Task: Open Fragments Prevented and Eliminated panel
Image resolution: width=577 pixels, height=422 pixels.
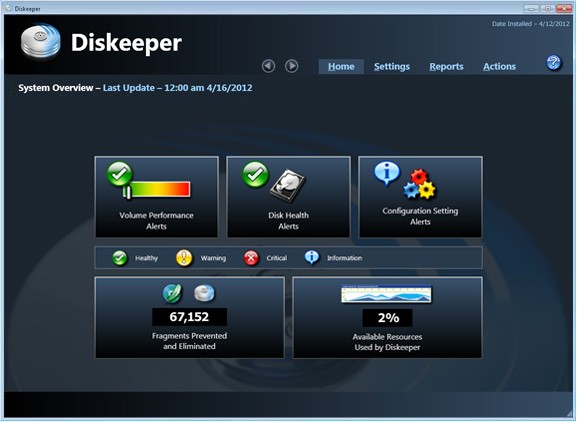Action: point(190,318)
